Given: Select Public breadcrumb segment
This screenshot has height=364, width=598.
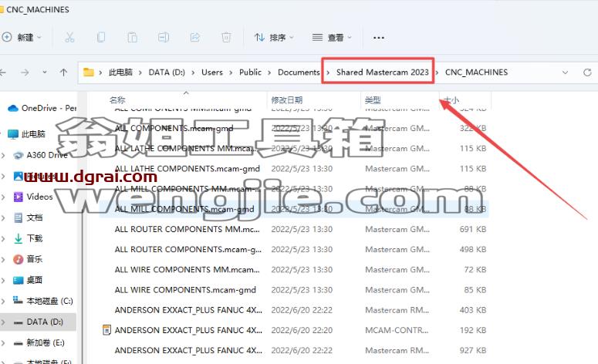Looking at the screenshot, I should click(x=250, y=72).
